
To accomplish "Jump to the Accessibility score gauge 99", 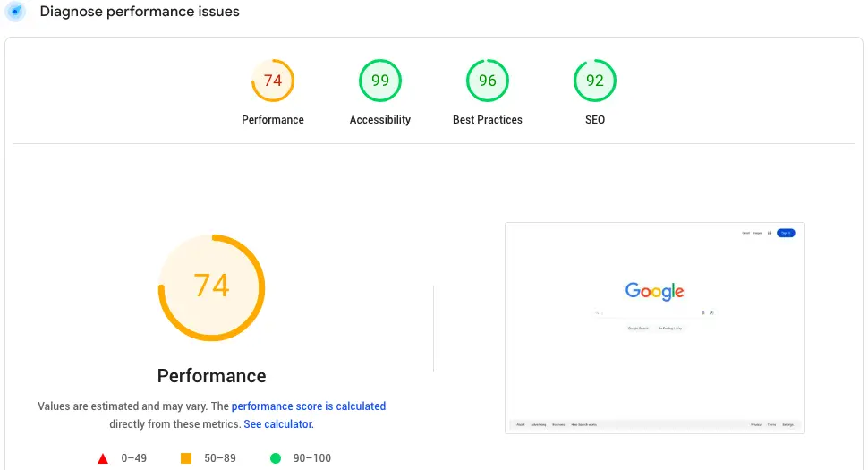I will [380, 81].
